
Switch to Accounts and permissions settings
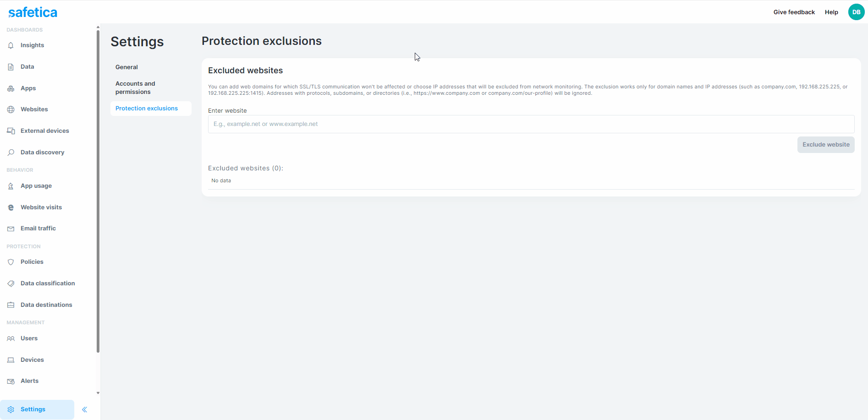coord(135,87)
